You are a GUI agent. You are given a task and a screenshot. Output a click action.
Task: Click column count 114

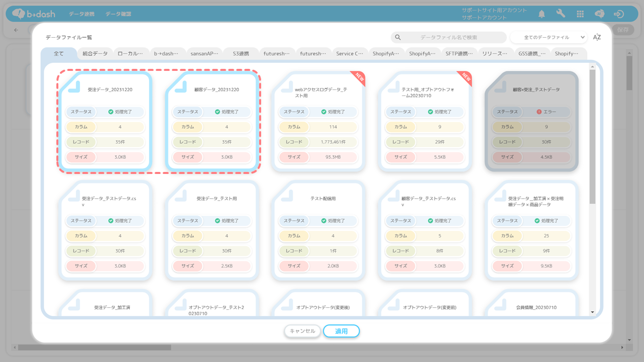[333, 127]
